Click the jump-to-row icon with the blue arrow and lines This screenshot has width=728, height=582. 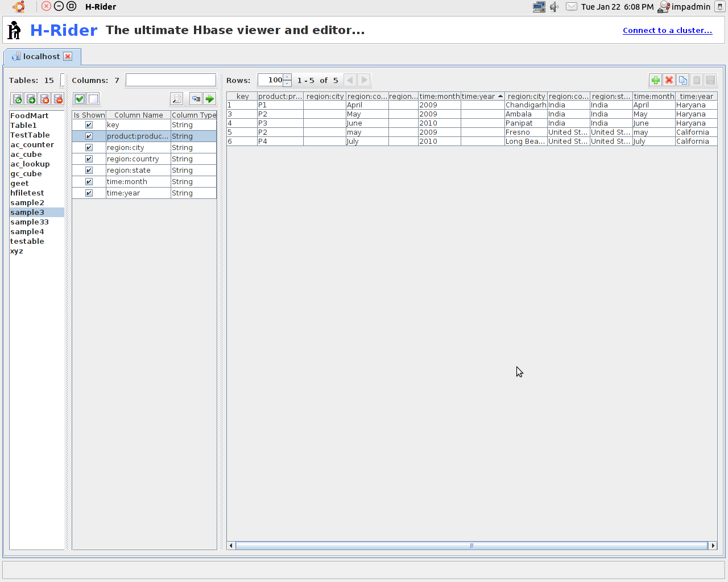tap(196, 99)
